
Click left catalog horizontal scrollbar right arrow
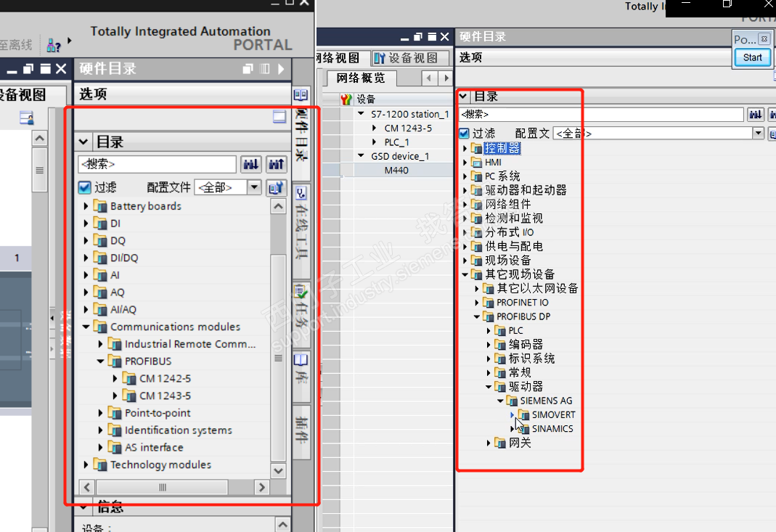click(x=262, y=488)
